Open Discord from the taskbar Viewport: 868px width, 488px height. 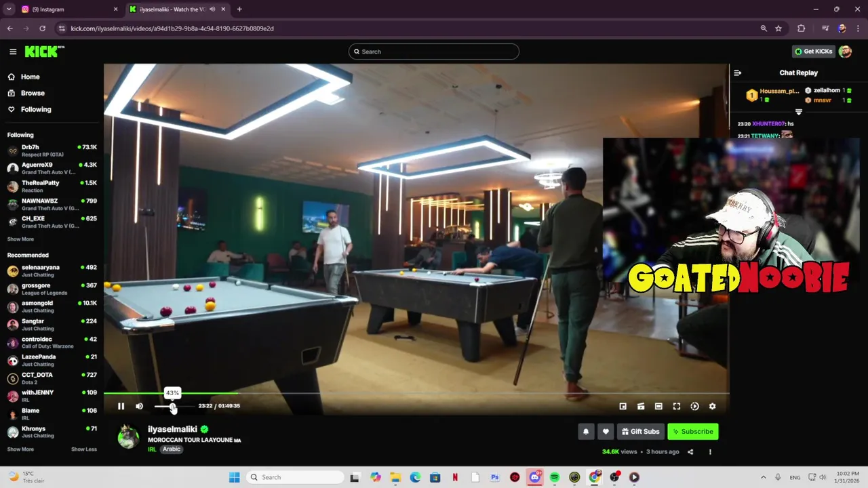[534, 477]
